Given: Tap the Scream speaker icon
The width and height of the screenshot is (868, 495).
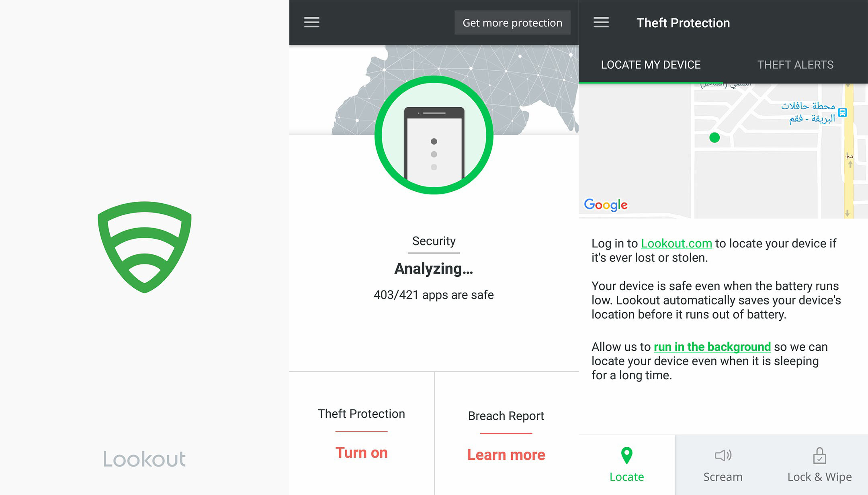Looking at the screenshot, I should tap(723, 455).
